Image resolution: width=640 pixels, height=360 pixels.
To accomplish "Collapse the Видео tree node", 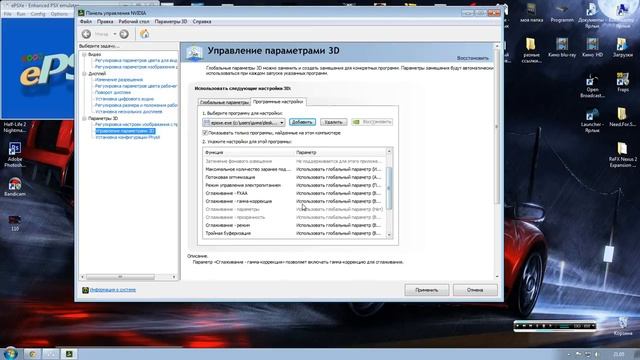I will pyautogui.click(x=84, y=54).
